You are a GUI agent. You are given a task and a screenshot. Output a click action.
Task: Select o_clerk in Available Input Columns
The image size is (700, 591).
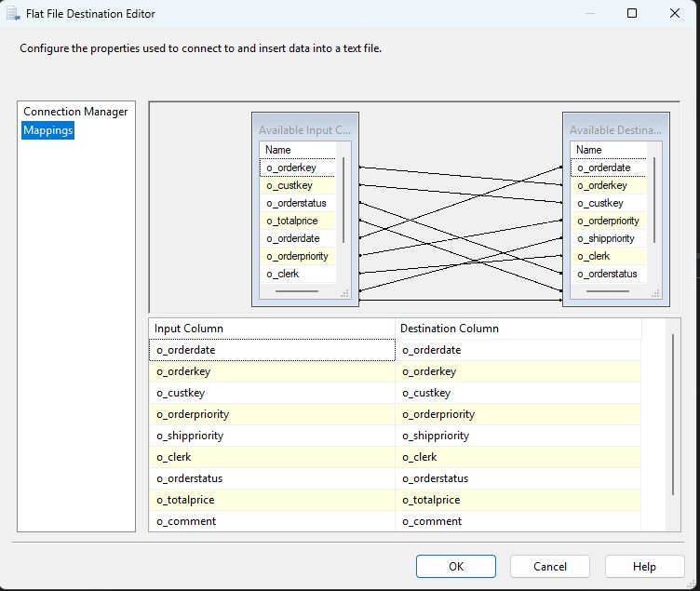pos(297,274)
